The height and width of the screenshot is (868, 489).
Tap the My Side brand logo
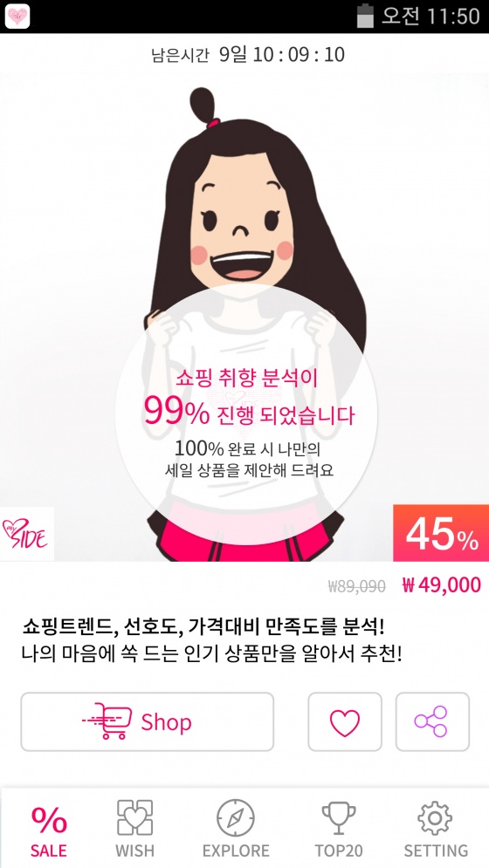26,534
